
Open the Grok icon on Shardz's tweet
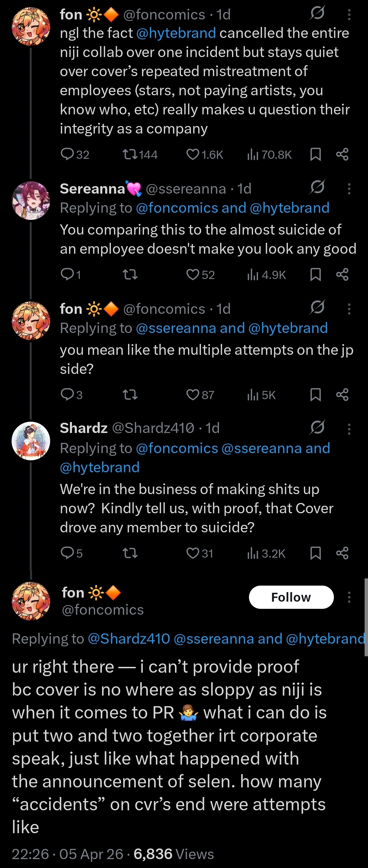pyautogui.click(x=317, y=428)
